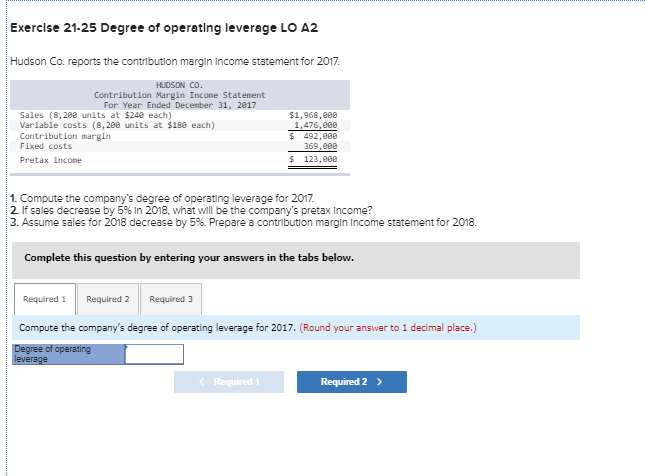
Task: Select the contribution margin value $492,000
Action: pyautogui.click(x=313, y=136)
